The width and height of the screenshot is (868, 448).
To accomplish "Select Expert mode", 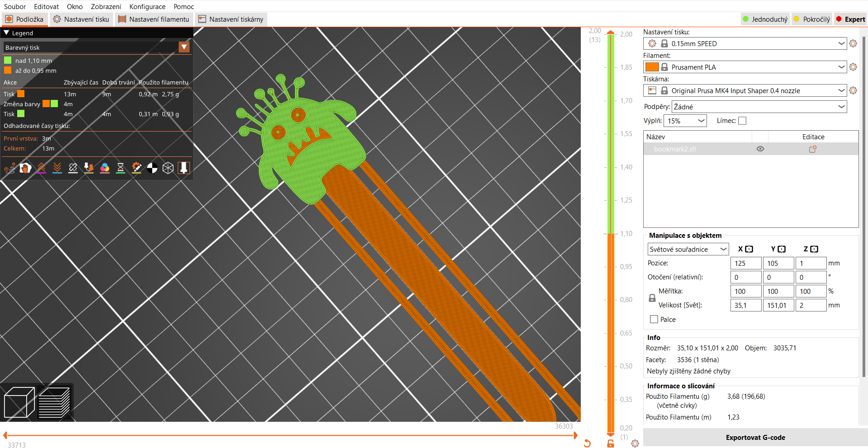I will point(850,19).
